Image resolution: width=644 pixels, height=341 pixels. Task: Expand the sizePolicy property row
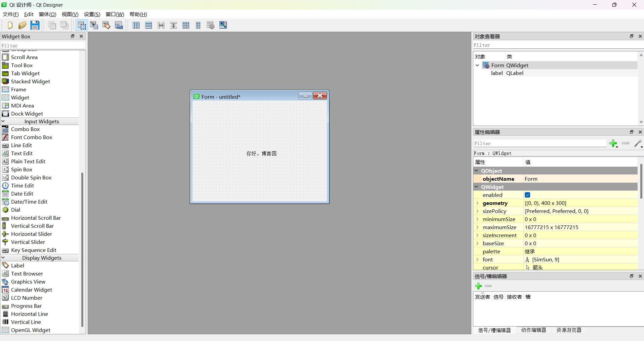tap(477, 211)
